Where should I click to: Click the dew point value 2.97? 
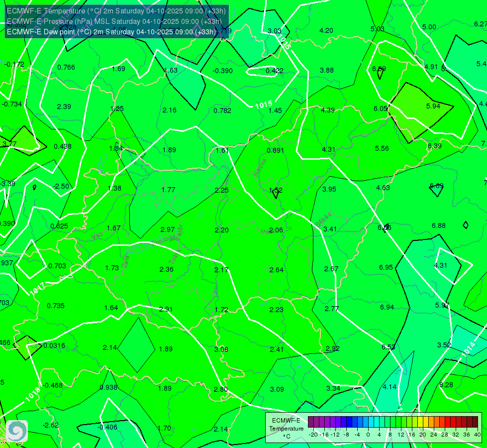(168, 229)
